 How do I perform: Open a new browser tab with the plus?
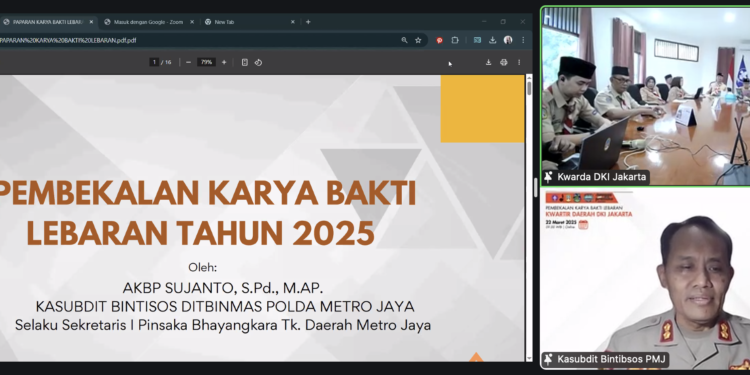point(308,22)
